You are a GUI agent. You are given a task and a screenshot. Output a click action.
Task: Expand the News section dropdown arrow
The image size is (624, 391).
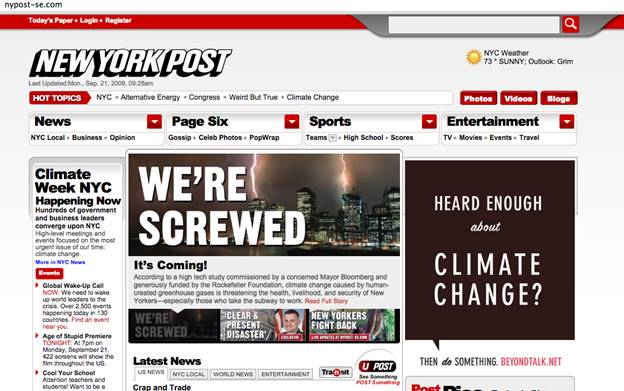tap(154, 122)
